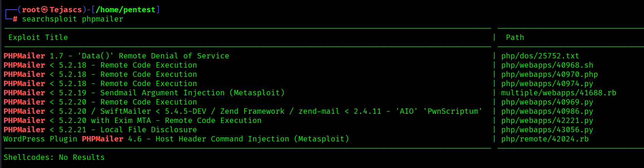
Task: Click the skull icon in the prompt
Action: (45, 10)
